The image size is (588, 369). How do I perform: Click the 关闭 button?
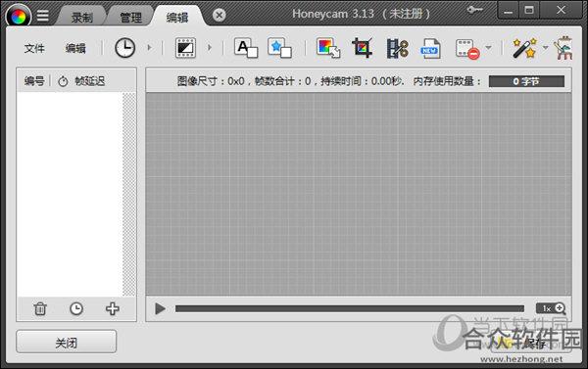click(66, 342)
